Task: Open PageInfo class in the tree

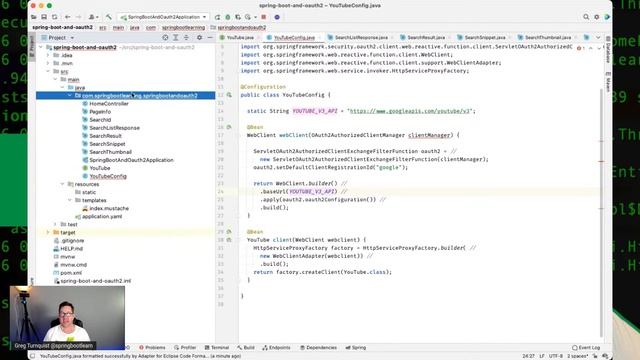Action: tap(100, 112)
